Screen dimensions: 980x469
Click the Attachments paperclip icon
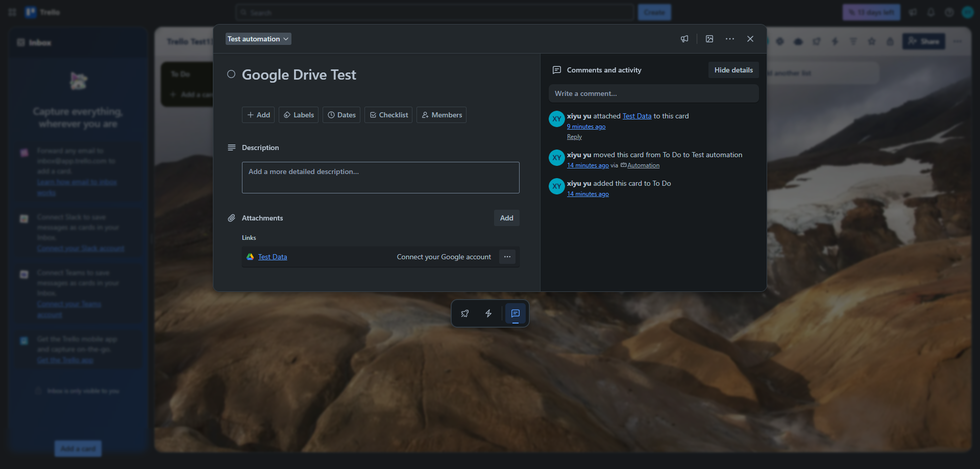(231, 218)
